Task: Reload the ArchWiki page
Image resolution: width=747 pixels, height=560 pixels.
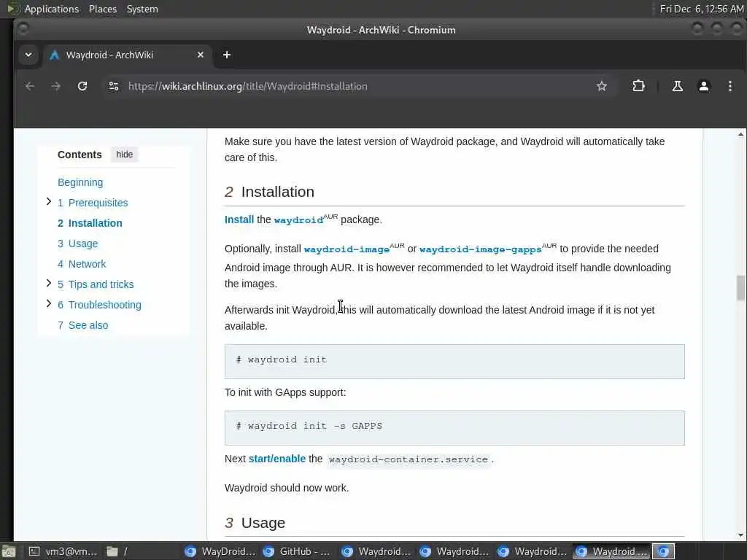Action: (x=82, y=86)
